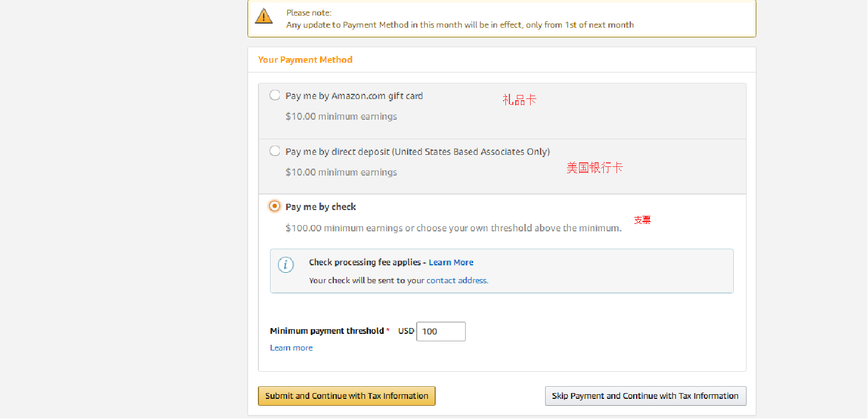Screen dimensions: 868x419
Task: Focus the Minimum payment threshold input field
Action: (x=441, y=332)
